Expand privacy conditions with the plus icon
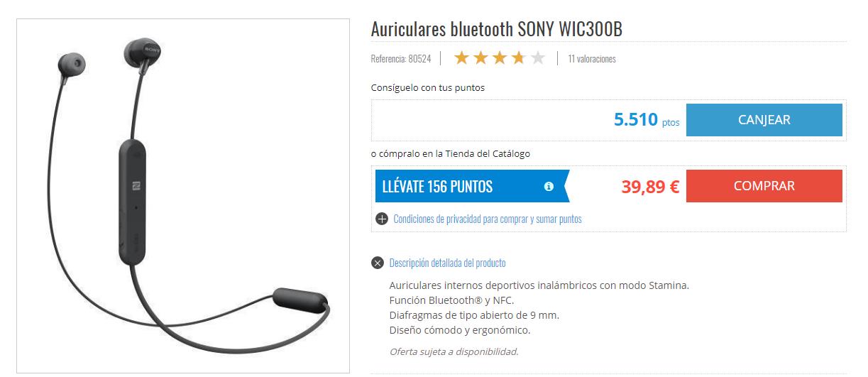This screenshot has height=377, width=868. point(382,219)
